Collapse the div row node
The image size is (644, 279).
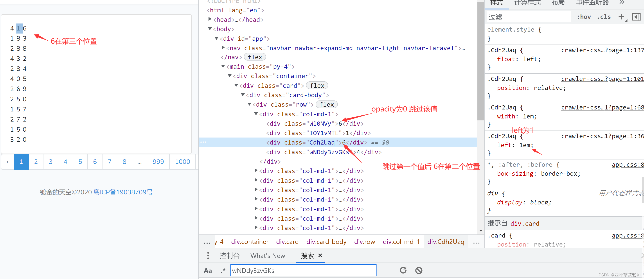(x=249, y=104)
